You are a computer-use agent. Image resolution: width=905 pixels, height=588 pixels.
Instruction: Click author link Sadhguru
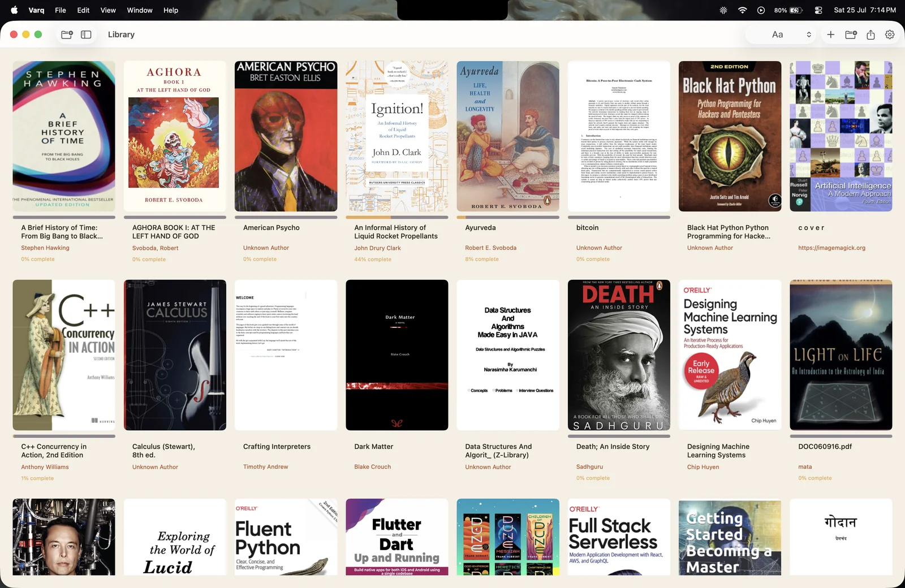pyautogui.click(x=589, y=467)
